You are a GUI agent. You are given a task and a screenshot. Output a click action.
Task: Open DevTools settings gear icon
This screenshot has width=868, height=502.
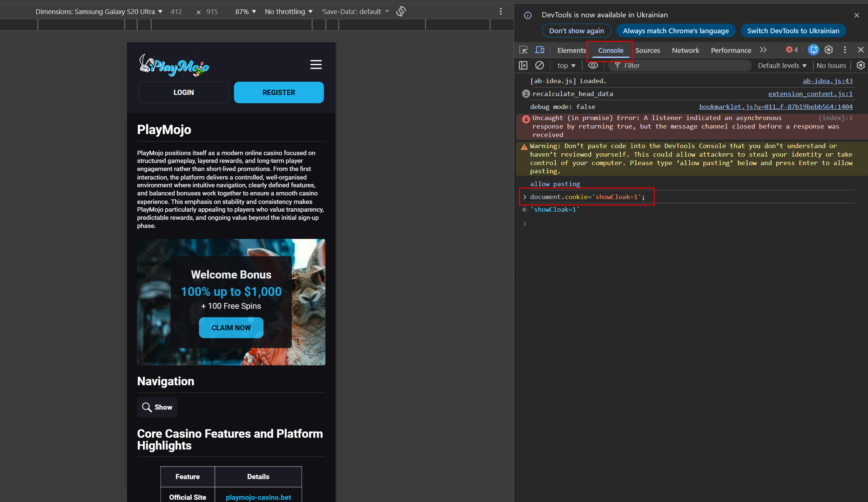pos(828,50)
